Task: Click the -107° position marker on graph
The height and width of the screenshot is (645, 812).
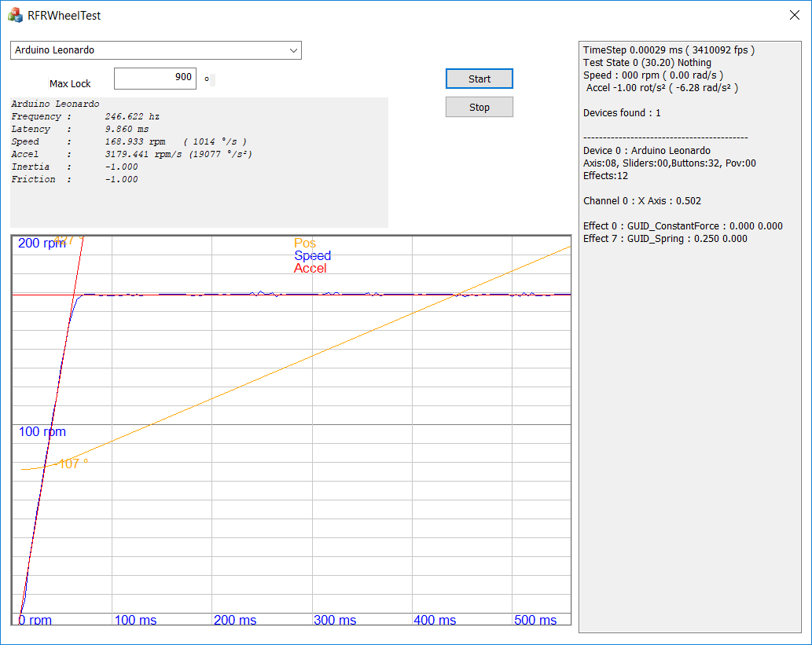Action: [72, 464]
